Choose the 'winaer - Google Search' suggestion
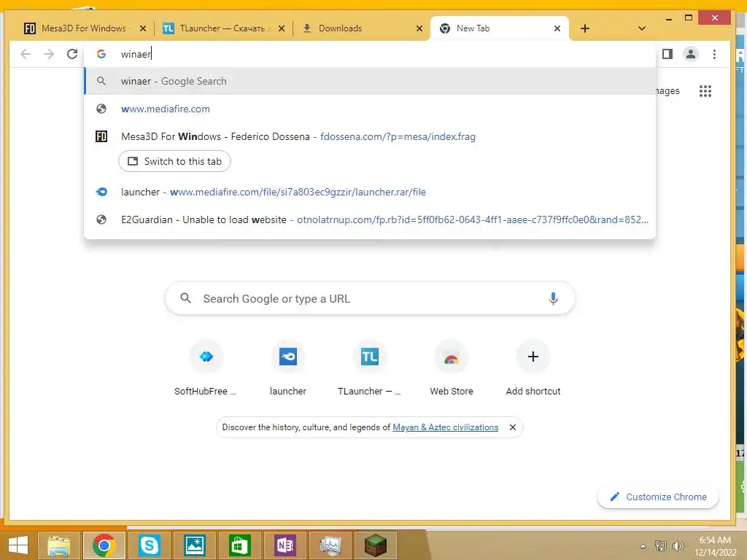Image resolution: width=747 pixels, height=560 pixels. (x=370, y=81)
